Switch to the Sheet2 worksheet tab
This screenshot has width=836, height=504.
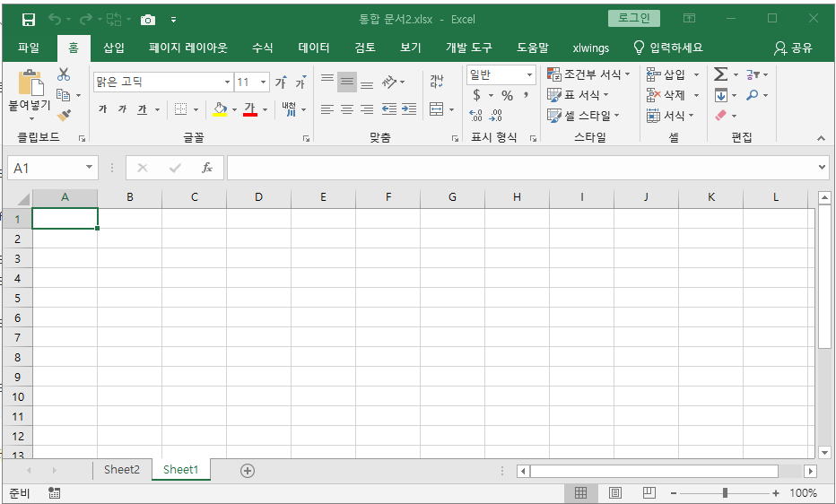(x=122, y=469)
